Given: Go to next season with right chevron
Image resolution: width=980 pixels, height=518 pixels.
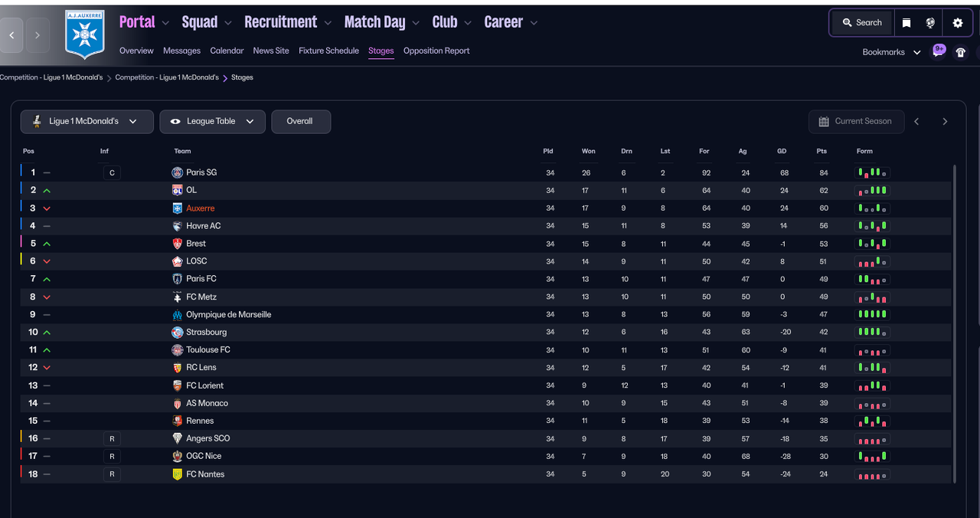Looking at the screenshot, I should [x=945, y=122].
